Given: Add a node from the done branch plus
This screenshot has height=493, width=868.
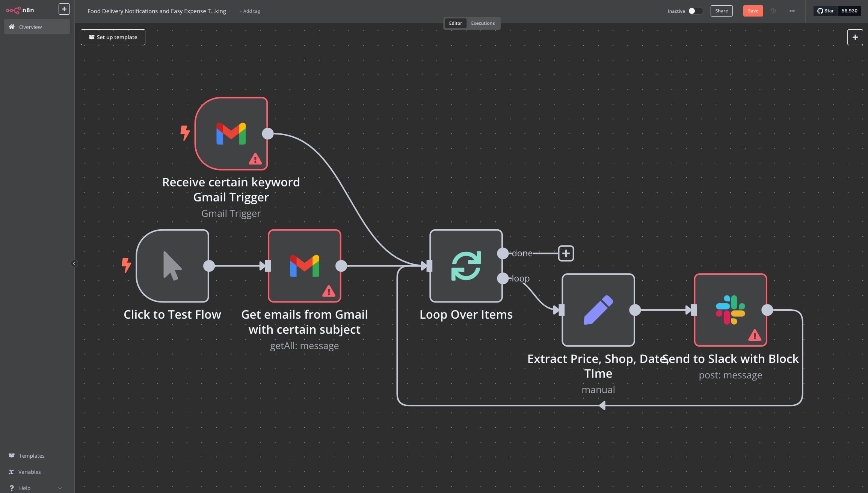Looking at the screenshot, I should 565,253.
